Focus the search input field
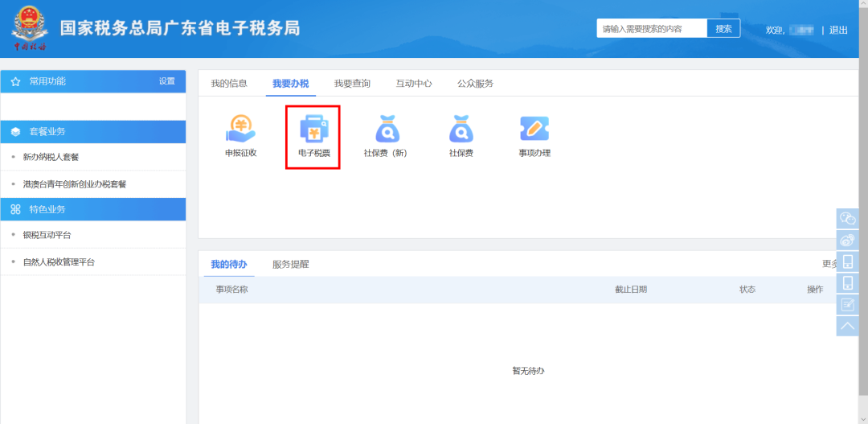Viewport: 868px width, 424px height. point(651,29)
